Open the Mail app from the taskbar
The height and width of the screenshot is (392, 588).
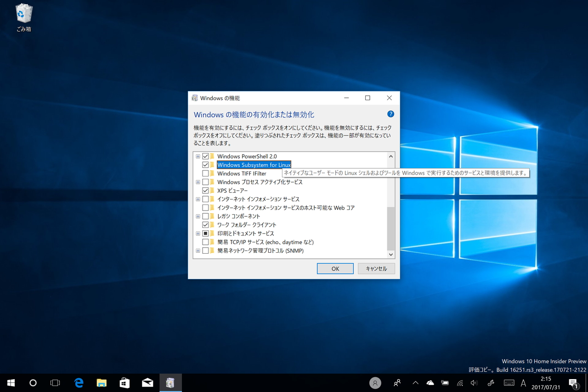(x=147, y=382)
